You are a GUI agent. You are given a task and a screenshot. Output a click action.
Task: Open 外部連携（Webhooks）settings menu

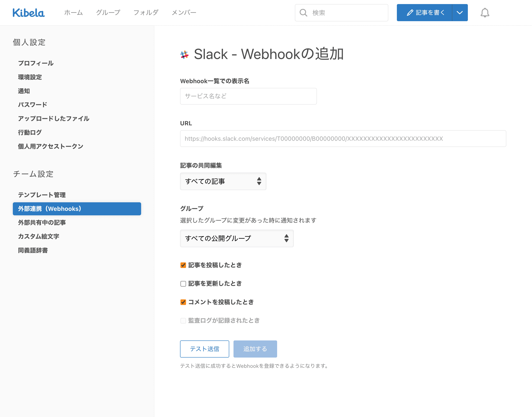(x=77, y=209)
